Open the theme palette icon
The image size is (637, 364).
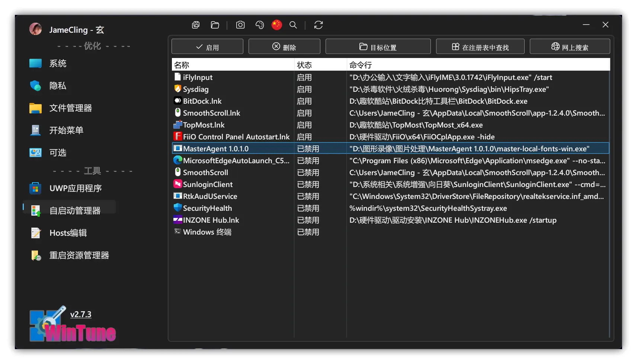tap(260, 25)
